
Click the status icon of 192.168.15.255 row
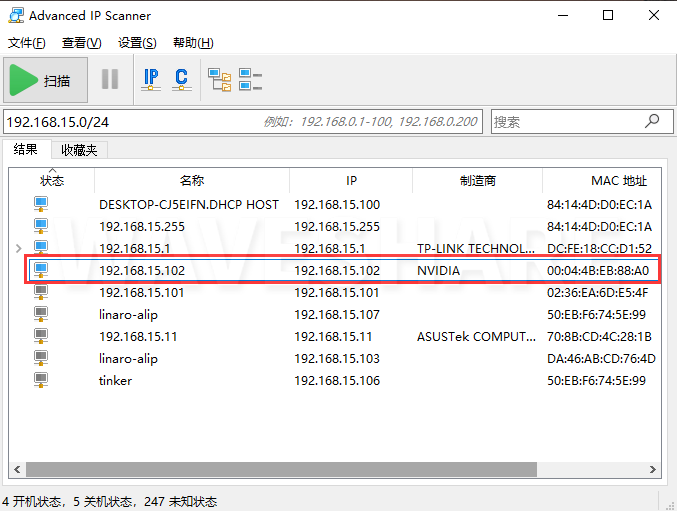(x=41, y=226)
